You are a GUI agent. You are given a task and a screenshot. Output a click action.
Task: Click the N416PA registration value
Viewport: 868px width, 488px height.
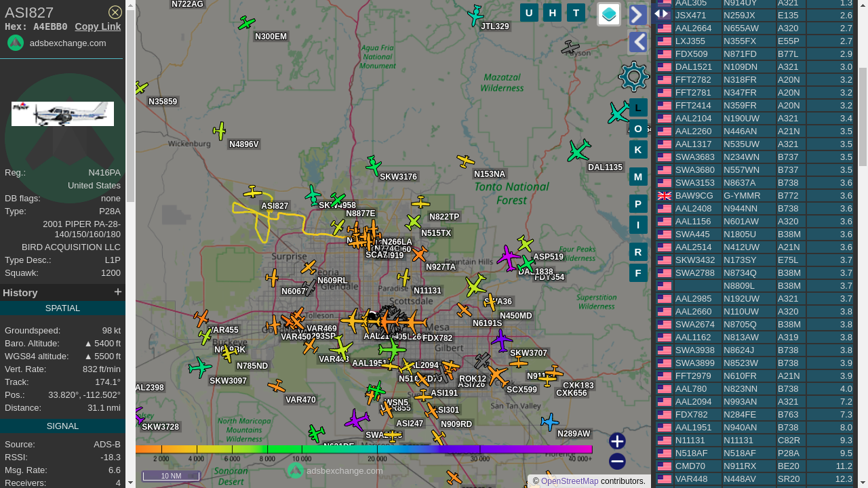[x=104, y=173]
